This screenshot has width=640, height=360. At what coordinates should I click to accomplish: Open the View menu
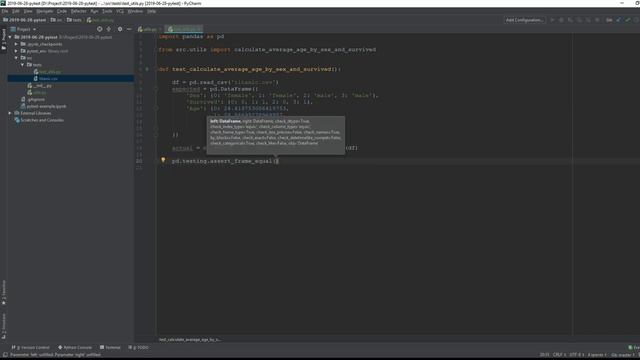28,11
